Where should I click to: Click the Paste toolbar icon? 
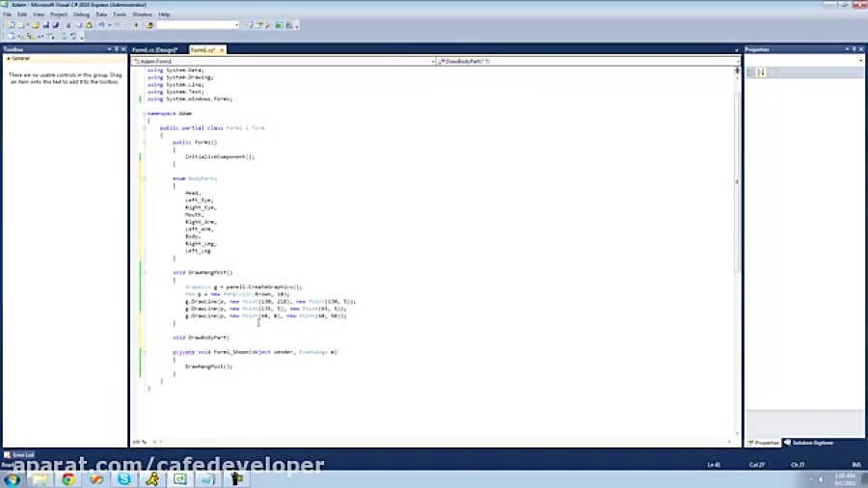point(89,25)
